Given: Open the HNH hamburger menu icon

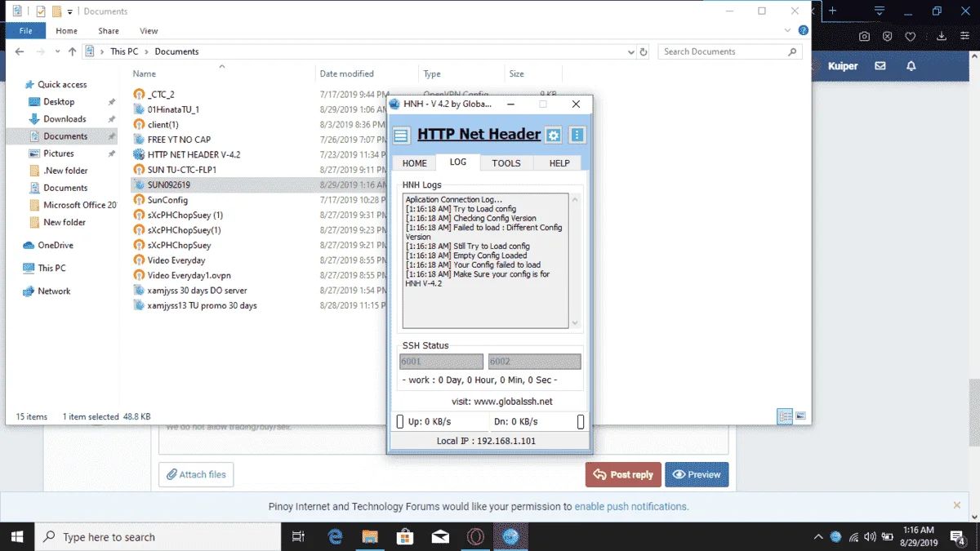Looking at the screenshot, I should [x=400, y=136].
